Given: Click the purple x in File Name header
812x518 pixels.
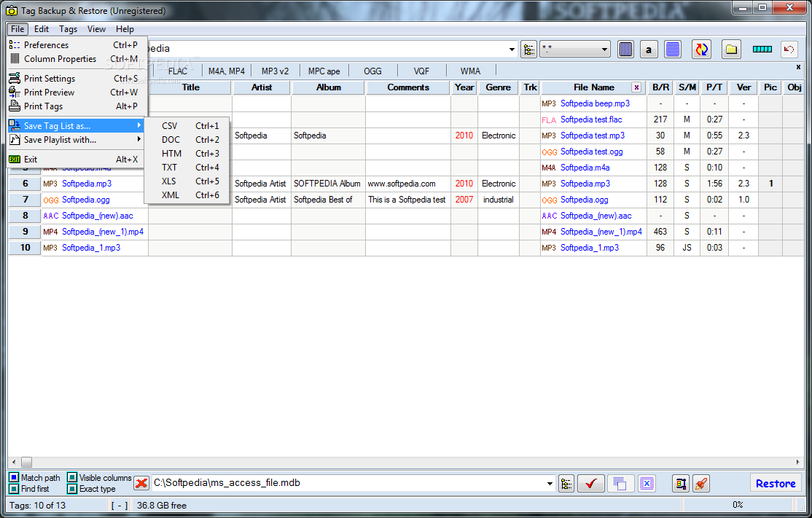Looking at the screenshot, I should coord(636,87).
